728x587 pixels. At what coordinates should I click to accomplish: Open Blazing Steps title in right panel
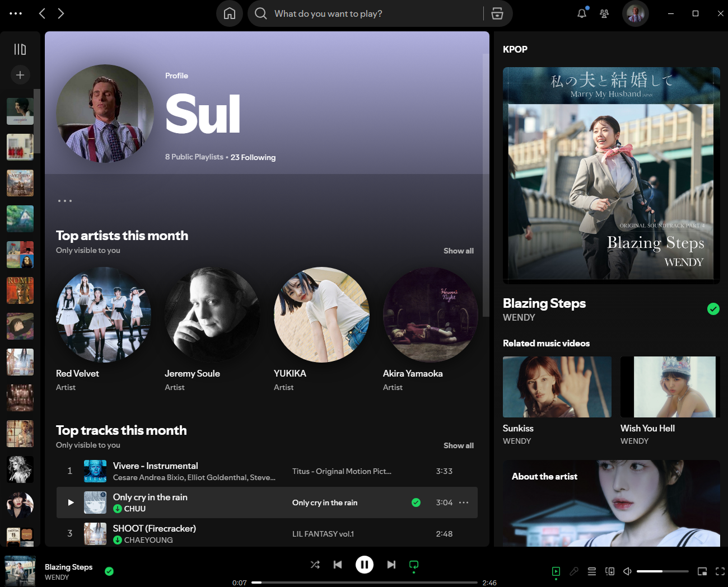click(544, 303)
